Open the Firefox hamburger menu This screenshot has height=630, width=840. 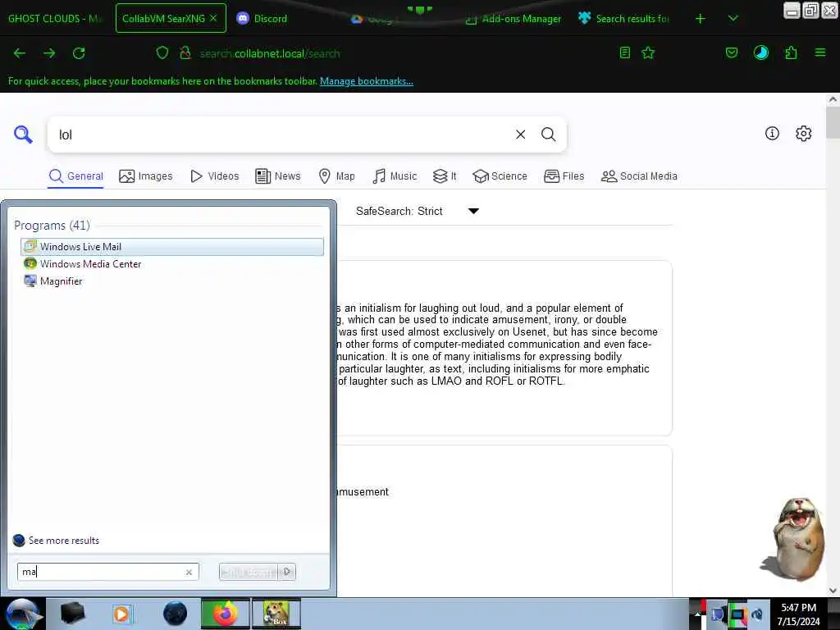pos(820,52)
